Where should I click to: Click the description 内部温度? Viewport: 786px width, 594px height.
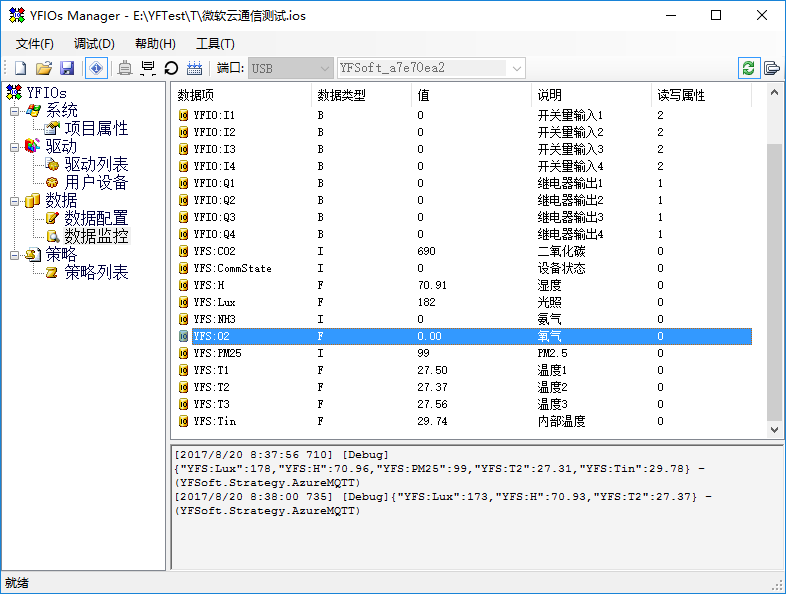[561, 422]
